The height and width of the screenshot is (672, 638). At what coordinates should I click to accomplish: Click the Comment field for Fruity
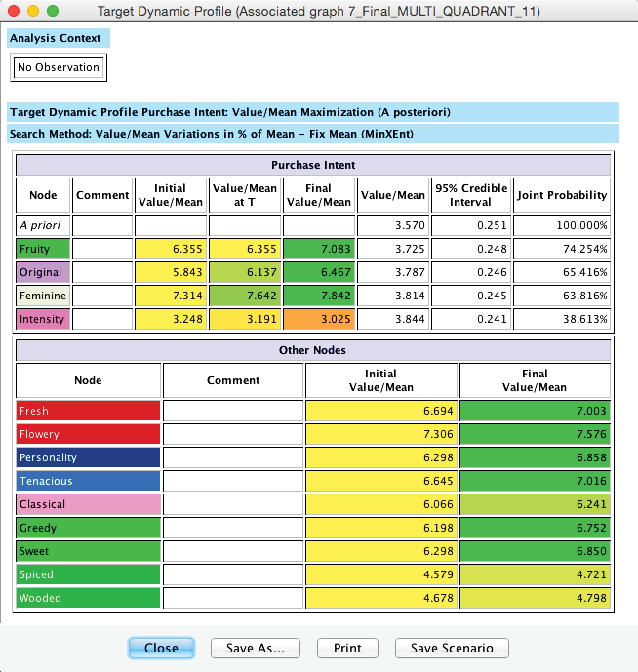[102, 249]
